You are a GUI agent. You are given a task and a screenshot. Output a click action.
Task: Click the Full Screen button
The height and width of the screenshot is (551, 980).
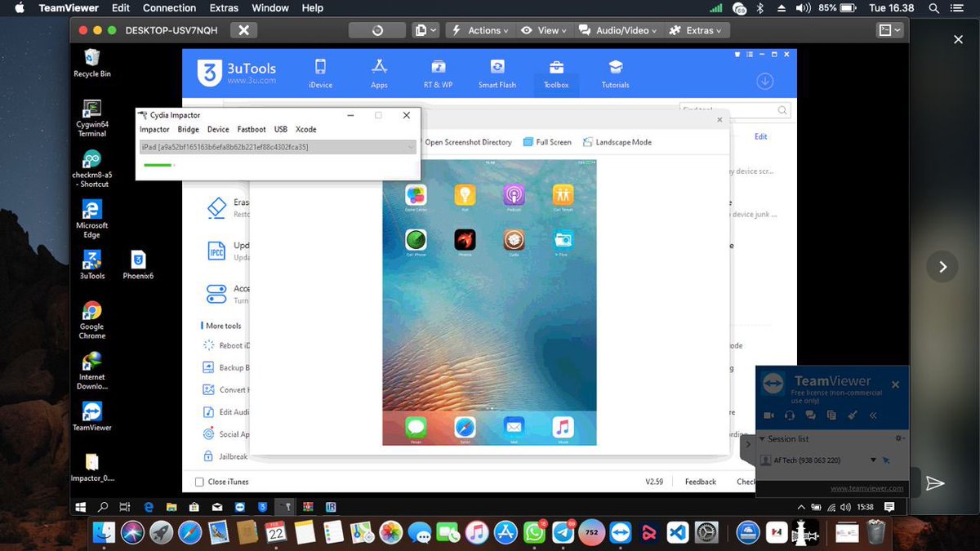[547, 142]
